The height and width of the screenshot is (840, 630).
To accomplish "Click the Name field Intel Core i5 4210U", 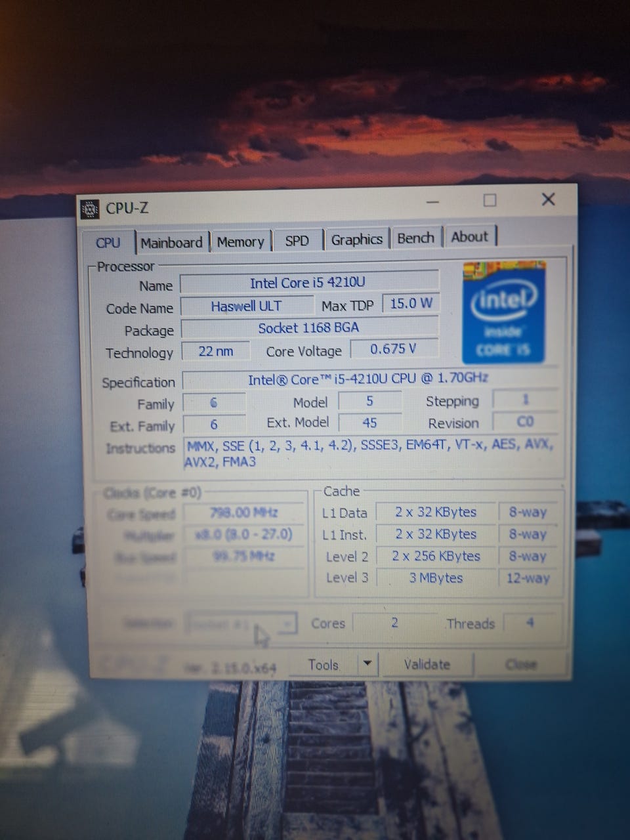I will click(308, 283).
